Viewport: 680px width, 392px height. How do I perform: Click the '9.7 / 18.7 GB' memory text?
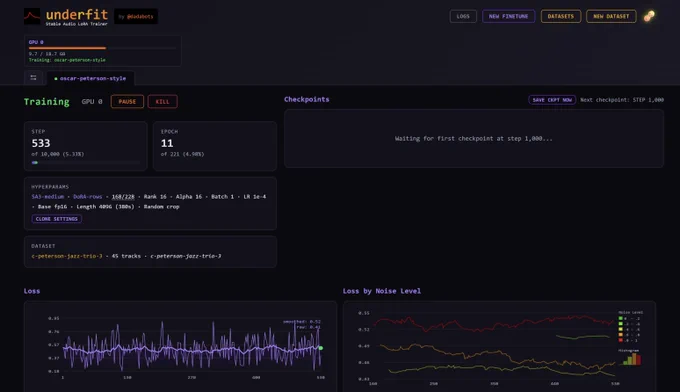[47, 54]
